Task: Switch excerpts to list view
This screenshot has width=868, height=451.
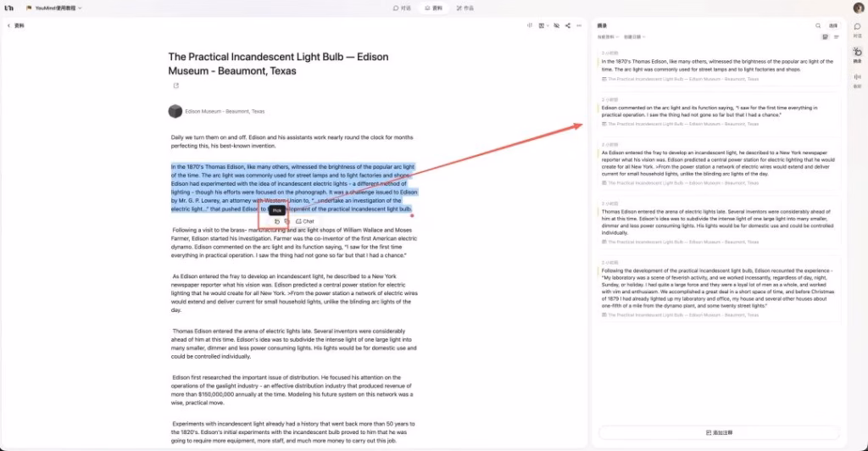Action: tap(837, 37)
